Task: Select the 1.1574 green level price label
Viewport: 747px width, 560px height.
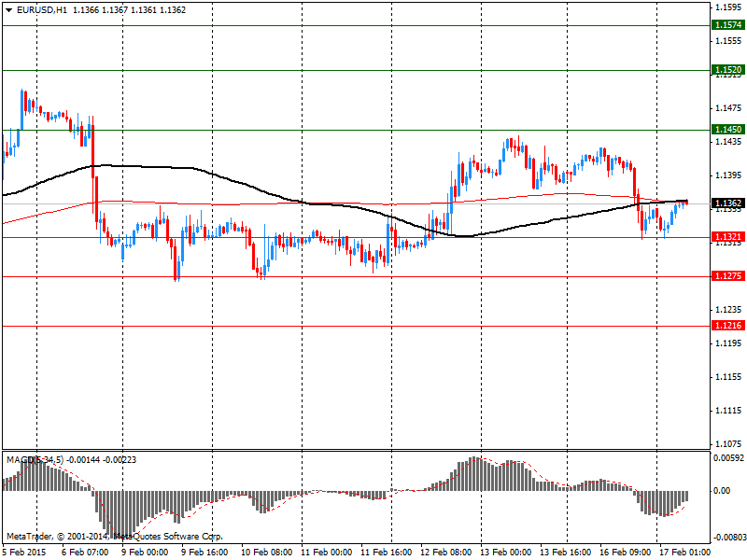Action: [728, 25]
